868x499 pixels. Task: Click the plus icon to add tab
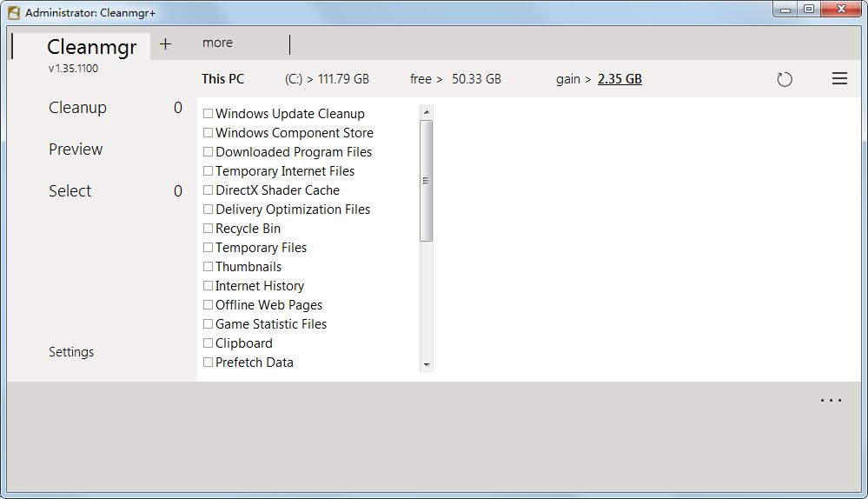click(165, 43)
